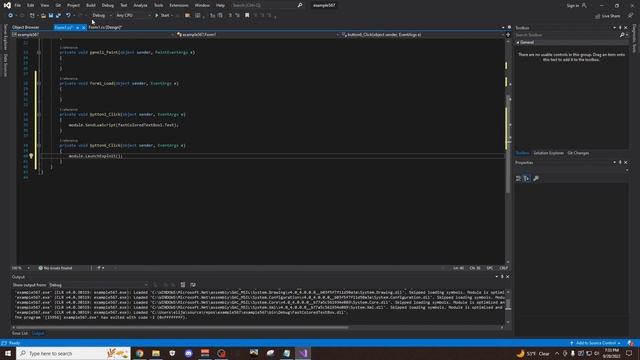Close the Output panel
This screenshot has height=360, width=640.
[x=507, y=277]
